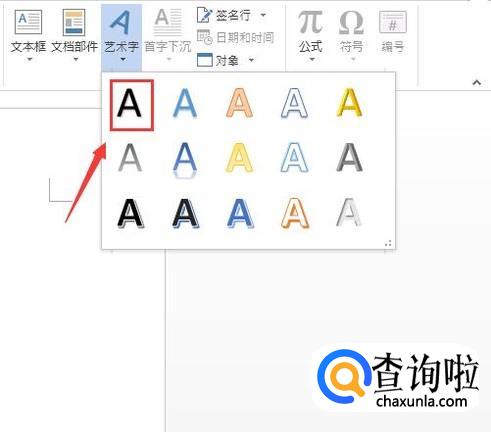Open the 文档部件 quick parts menu
The image size is (491, 432).
[x=75, y=36]
